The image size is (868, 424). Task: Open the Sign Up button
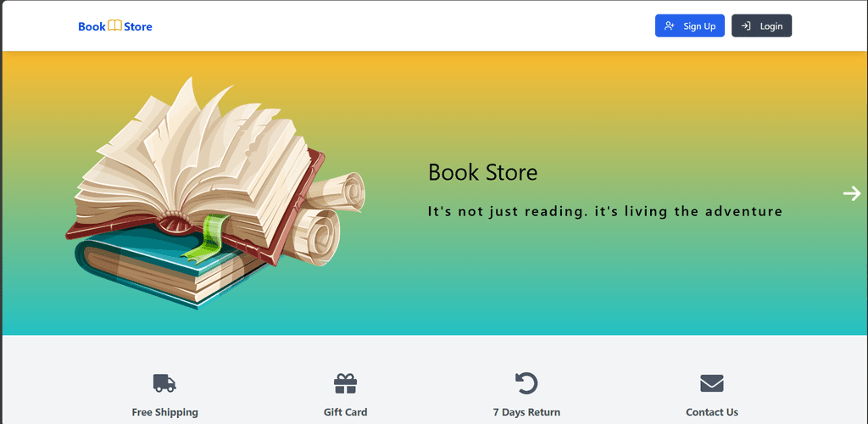point(690,26)
